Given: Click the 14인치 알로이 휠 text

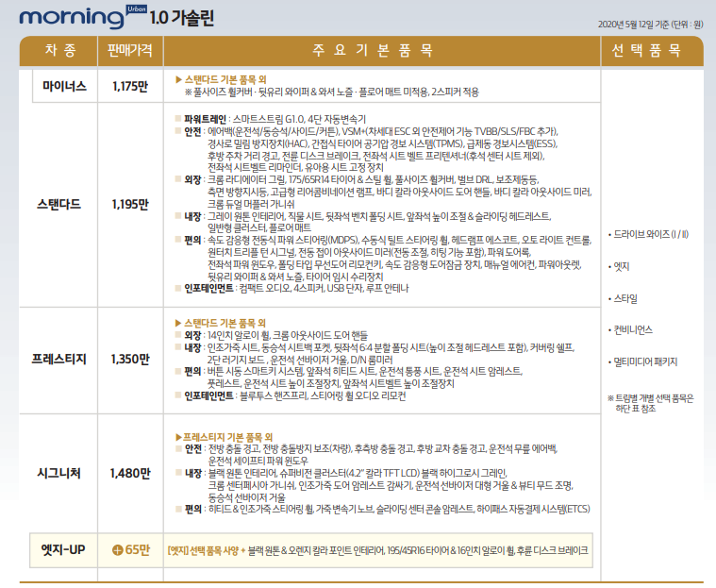Looking at the screenshot, I should [x=238, y=335].
